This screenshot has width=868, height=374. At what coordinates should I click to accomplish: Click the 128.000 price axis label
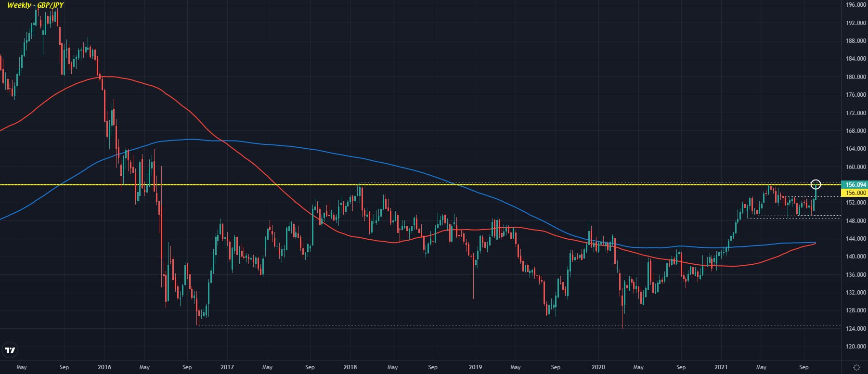(856, 310)
